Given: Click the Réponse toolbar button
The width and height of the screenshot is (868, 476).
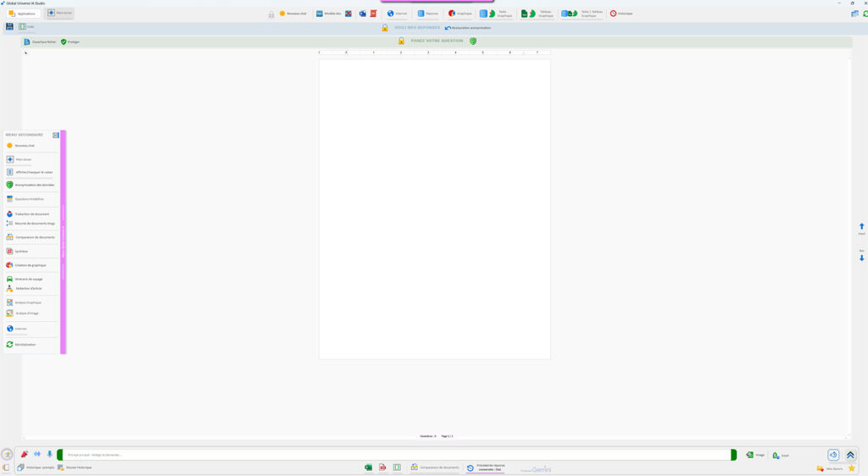Looking at the screenshot, I should click(428, 14).
